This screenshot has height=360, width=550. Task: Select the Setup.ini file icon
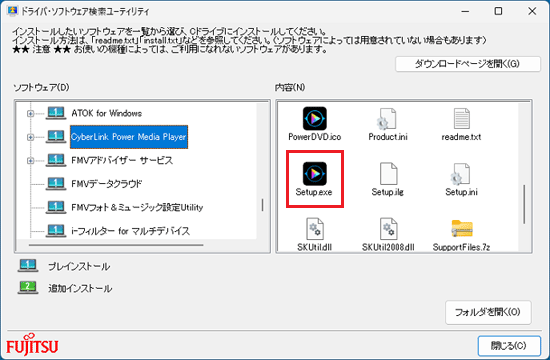461,174
